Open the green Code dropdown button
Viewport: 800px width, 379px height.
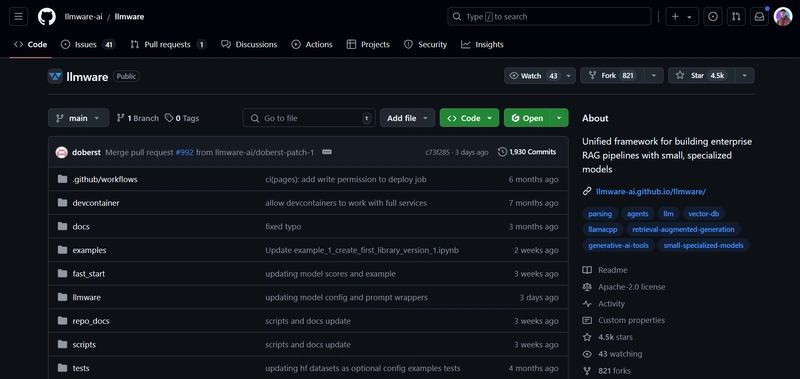click(469, 118)
